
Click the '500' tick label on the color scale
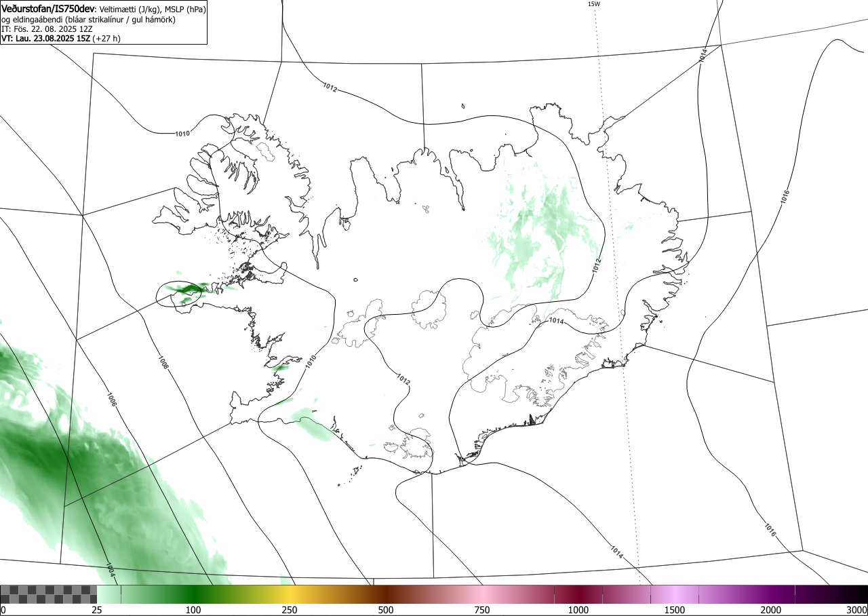pos(386,610)
